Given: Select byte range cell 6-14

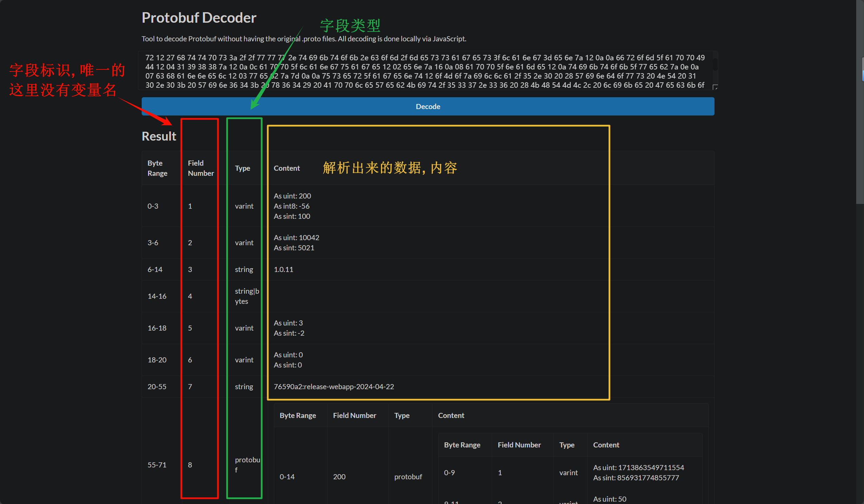Looking at the screenshot, I should coord(155,269).
